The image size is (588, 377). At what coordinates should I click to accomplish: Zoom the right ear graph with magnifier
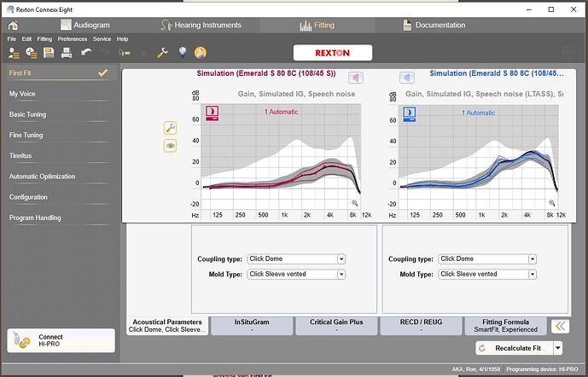(354, 203)
